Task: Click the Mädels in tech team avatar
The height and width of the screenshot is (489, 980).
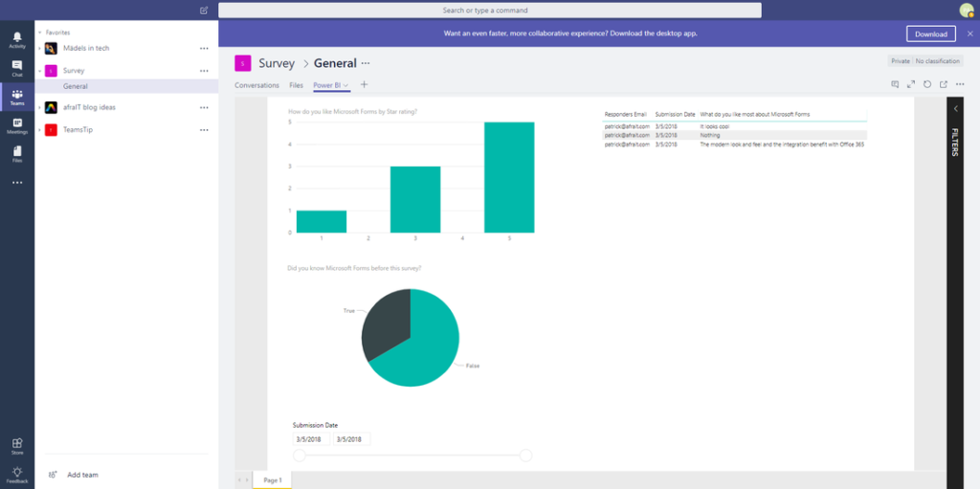Action: point(52,48)
